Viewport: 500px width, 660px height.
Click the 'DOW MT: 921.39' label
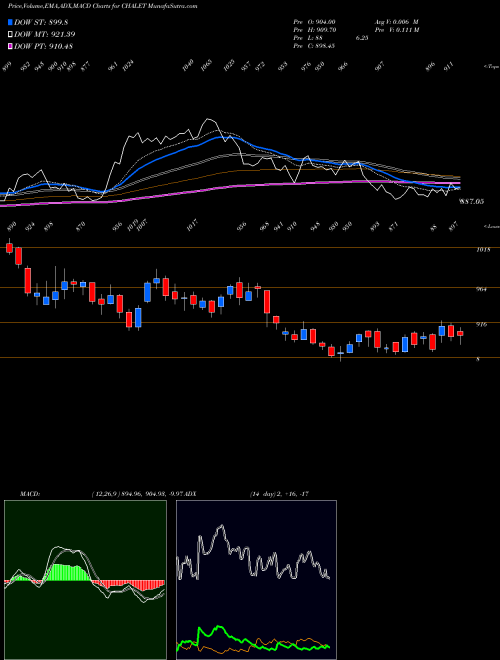pos(45,34)
